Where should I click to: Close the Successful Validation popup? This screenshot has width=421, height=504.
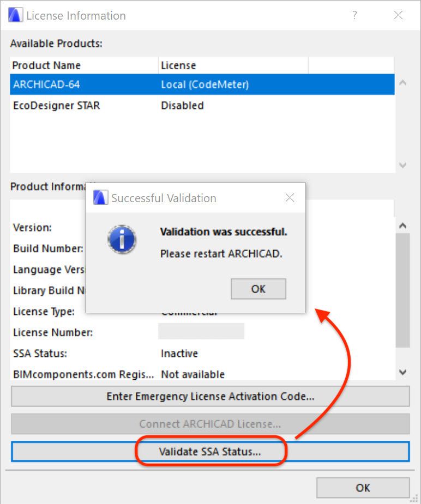(290, 198)
